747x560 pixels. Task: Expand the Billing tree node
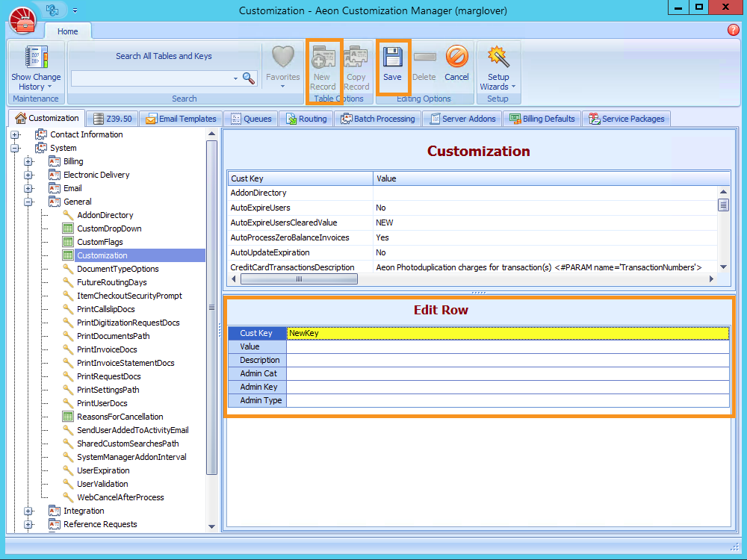click(x=28, y=161)
